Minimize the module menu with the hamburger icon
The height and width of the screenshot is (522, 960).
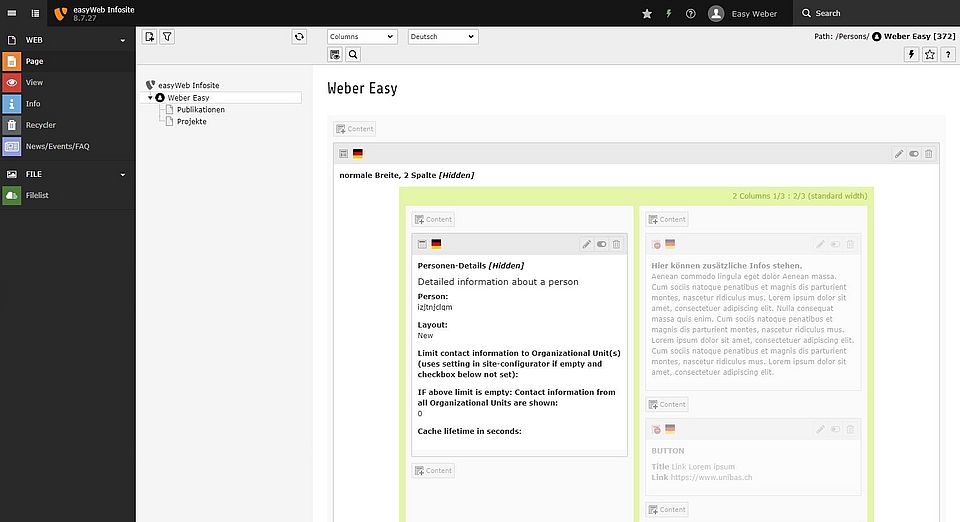12,13
